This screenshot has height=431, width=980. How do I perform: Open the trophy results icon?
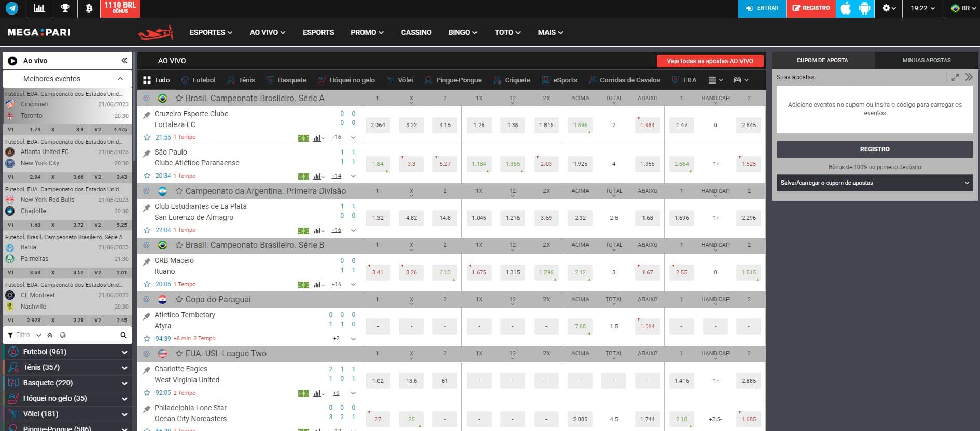tap(65, 8)
